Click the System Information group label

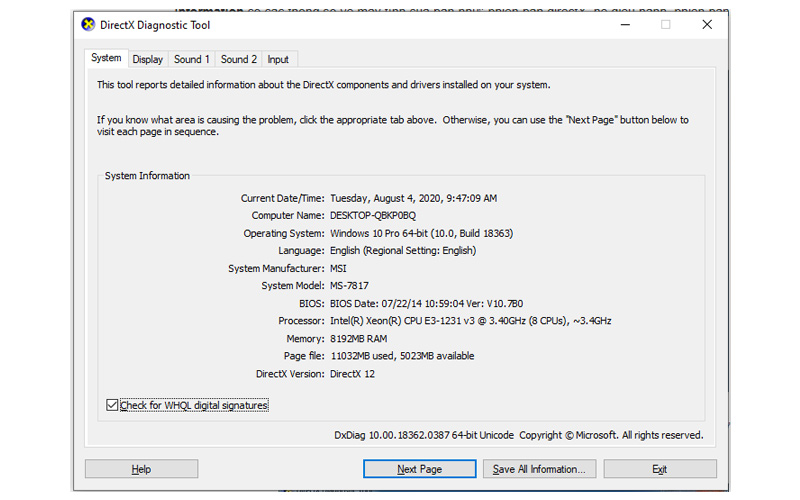coord(147,176)
